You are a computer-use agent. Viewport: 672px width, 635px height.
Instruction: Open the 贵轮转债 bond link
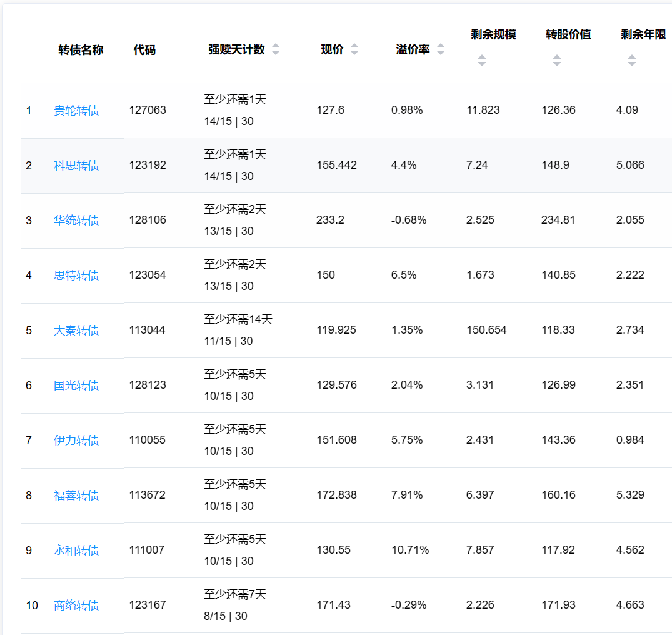tap(76, 111)
